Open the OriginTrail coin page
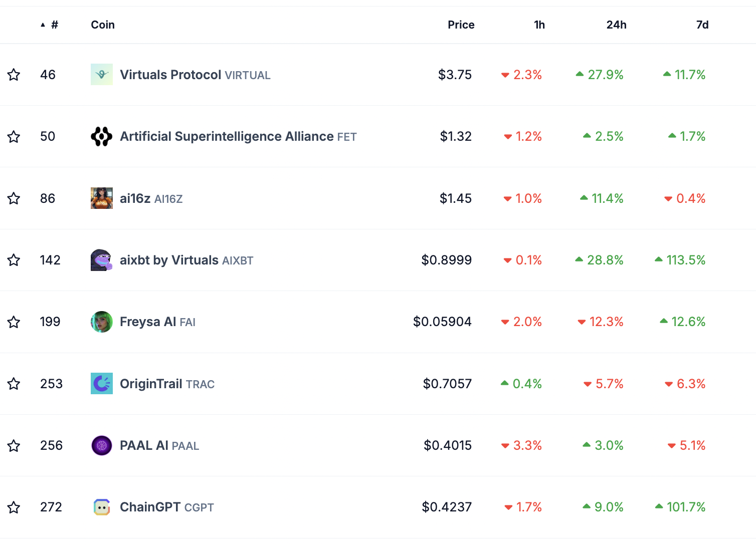This screenshot has width=756, height=545. point(151,384)
